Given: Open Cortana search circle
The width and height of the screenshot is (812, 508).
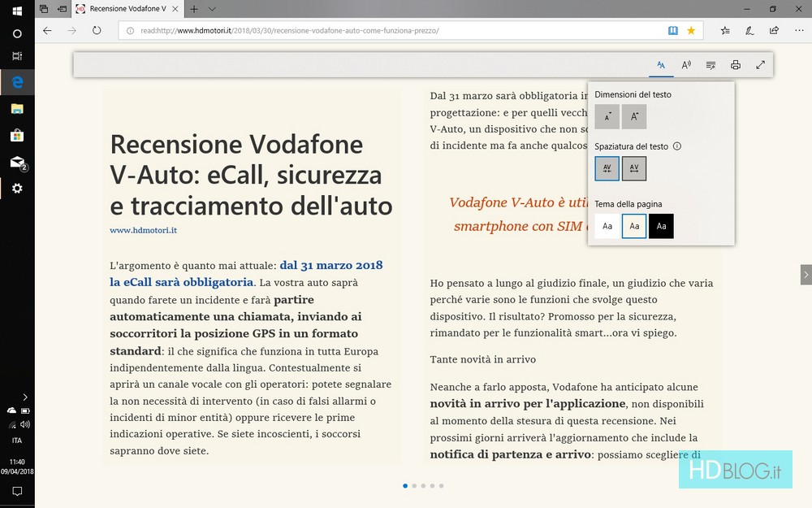Looking at the screenshot, I should [x=17, y=33].
